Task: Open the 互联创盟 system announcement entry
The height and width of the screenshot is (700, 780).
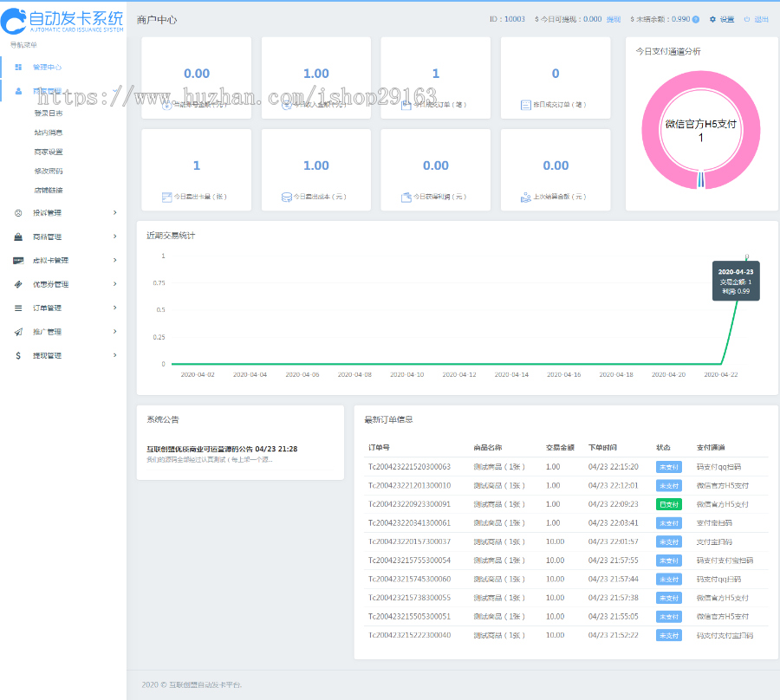Action: click(222, 449)
